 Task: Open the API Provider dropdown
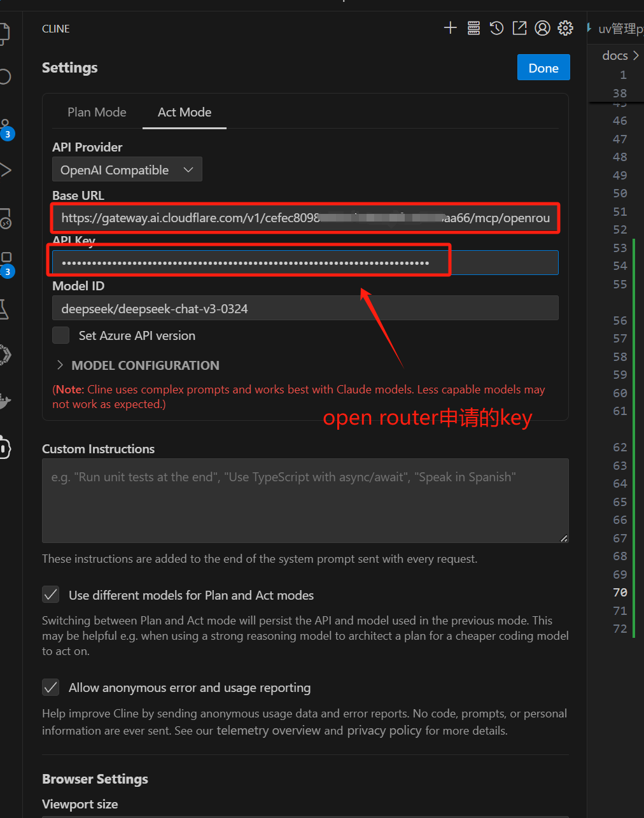pyautogui.click(x=127, y=169)
